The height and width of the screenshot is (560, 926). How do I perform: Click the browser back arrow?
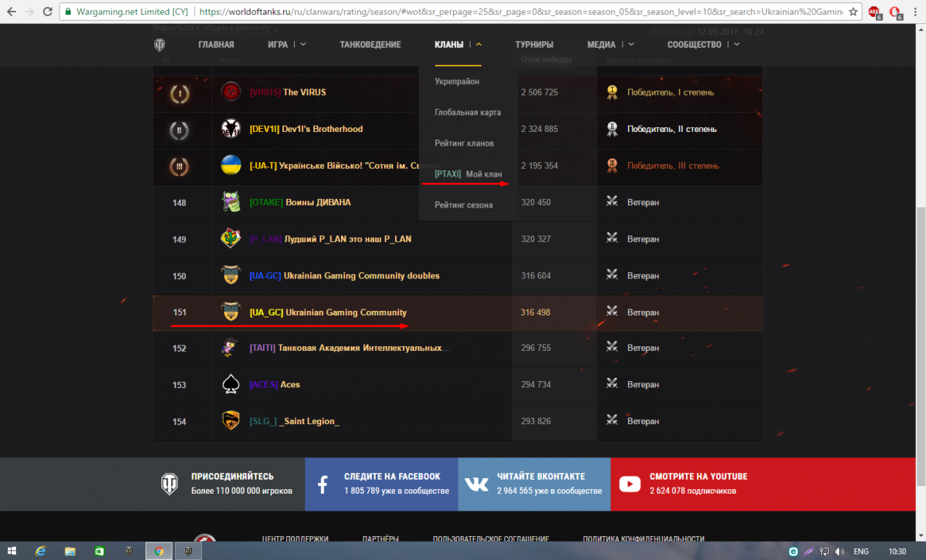coord(12,12)
